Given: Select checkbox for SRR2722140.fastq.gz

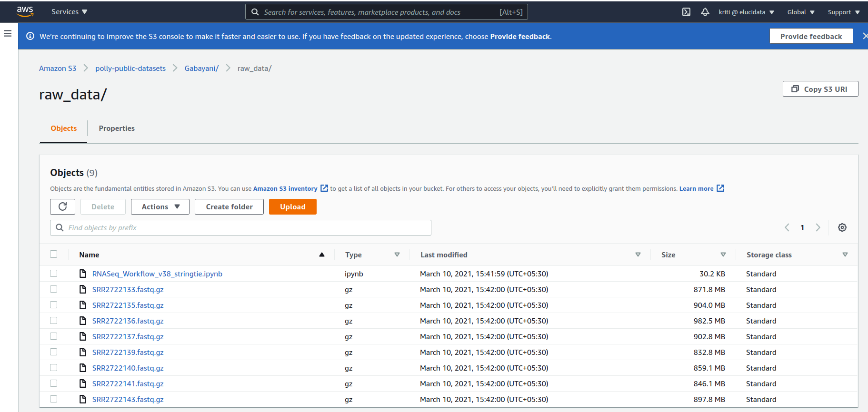Looking at the screenshot, I should click(53, 367).
